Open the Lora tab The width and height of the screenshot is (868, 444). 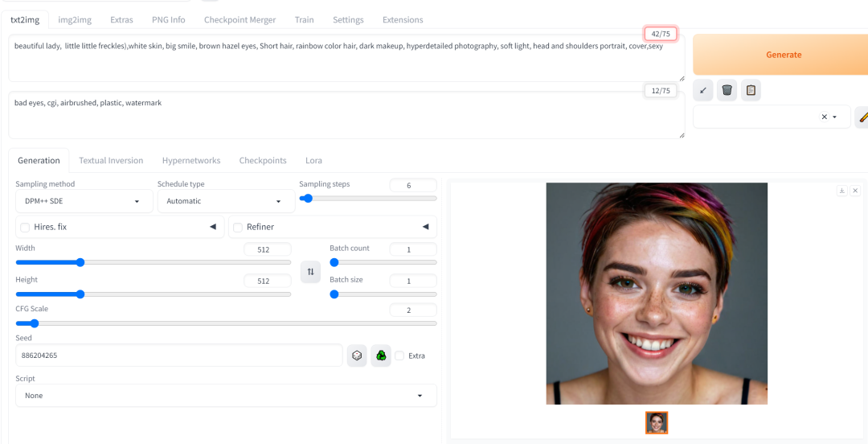313,160
